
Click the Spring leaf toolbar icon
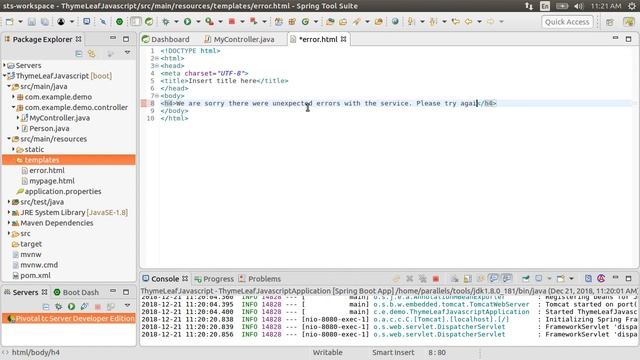pos(149,22)
